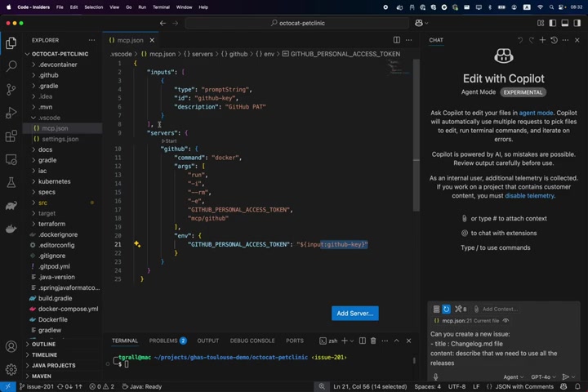
Task: Toggle secondary side bar visibility
Action: click(x=577, y=23)
